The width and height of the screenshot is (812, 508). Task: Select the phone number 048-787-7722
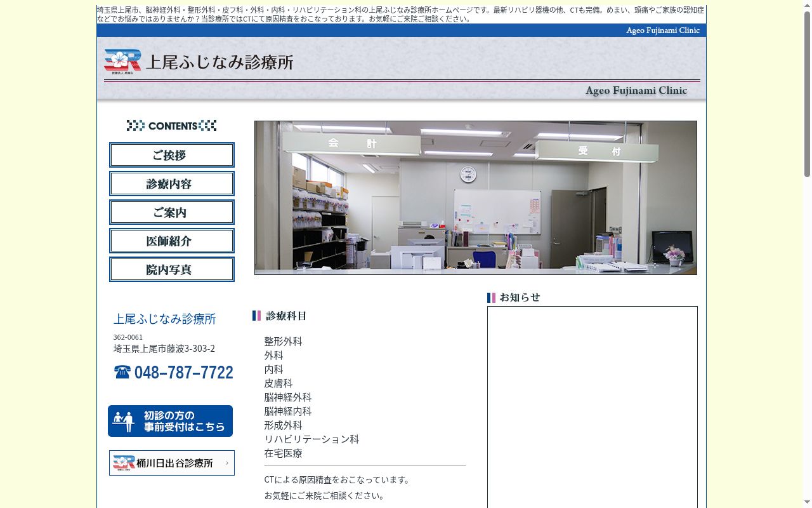pos(183,372)
